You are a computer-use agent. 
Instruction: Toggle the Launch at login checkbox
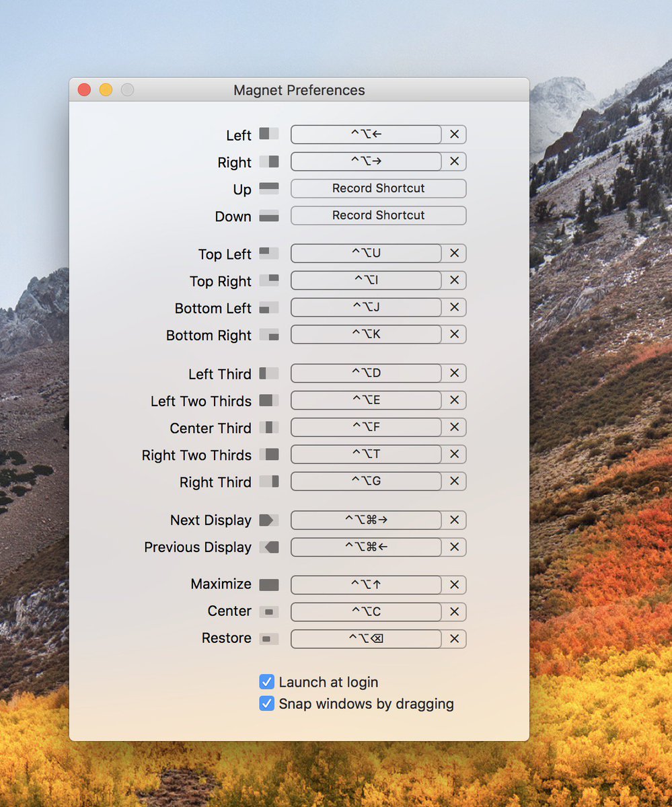[267, 682]
